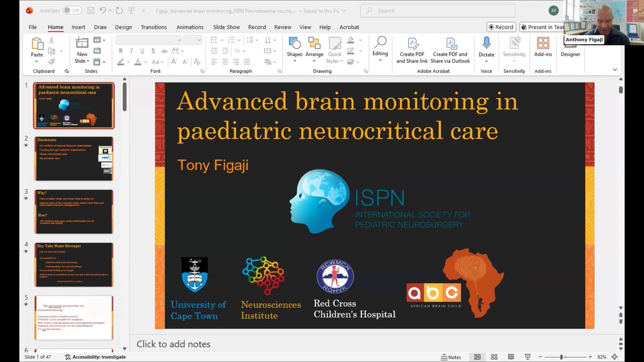Toggle Strikethrough formatting
Screen dimensions: 644x362
pos(165,51)
